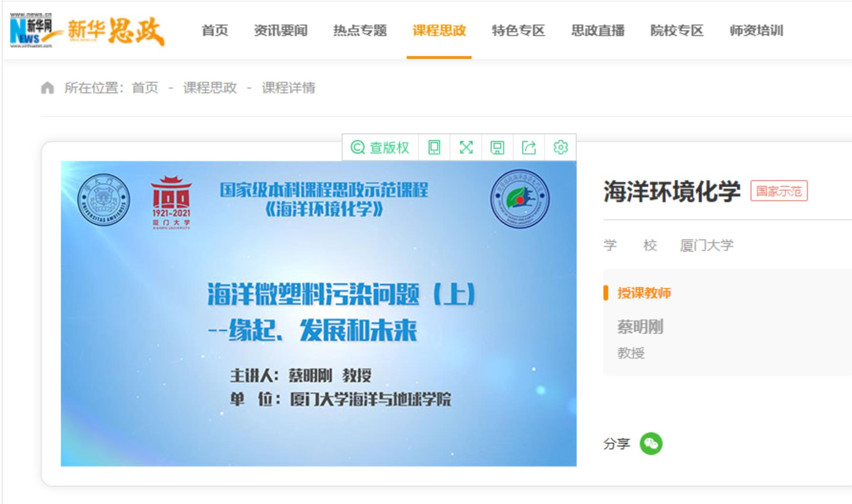Share via the green WeChat icon

point(651,444)
